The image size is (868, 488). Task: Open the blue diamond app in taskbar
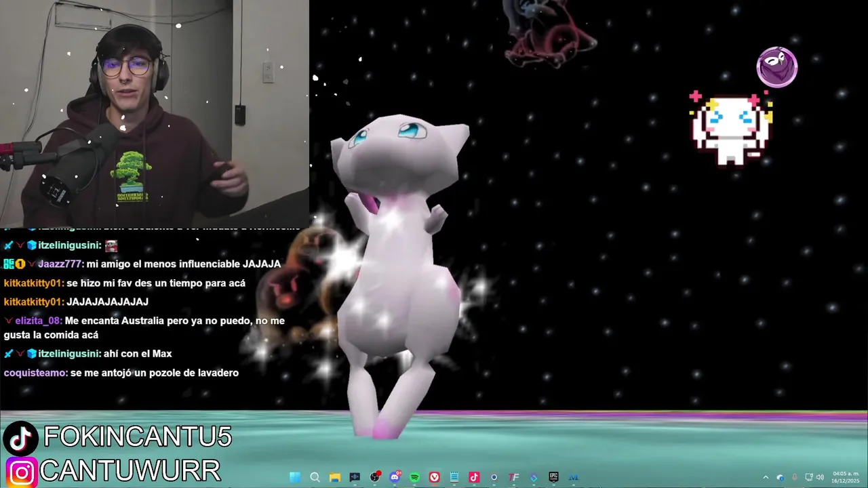(534, 477)
